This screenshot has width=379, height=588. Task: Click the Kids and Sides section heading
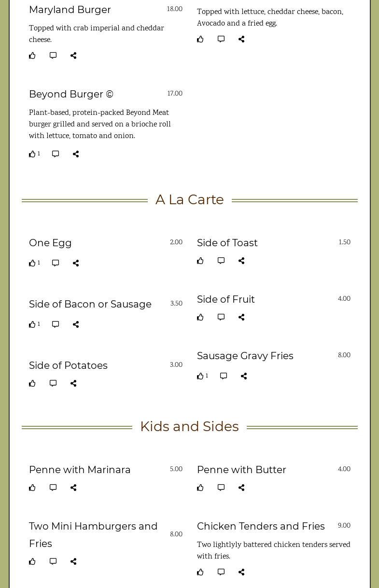(x=189, y=426)
